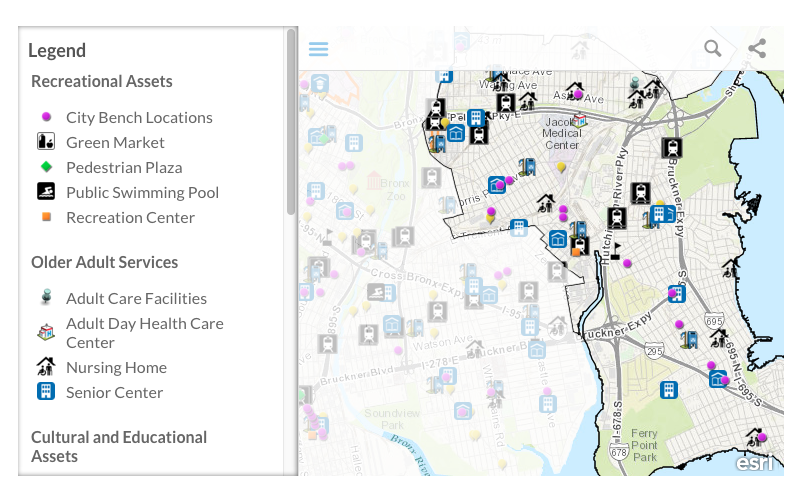Click the Green Market legend icon
The height and width of the screenshot is (499, 803).
click(x=45, y=142)
